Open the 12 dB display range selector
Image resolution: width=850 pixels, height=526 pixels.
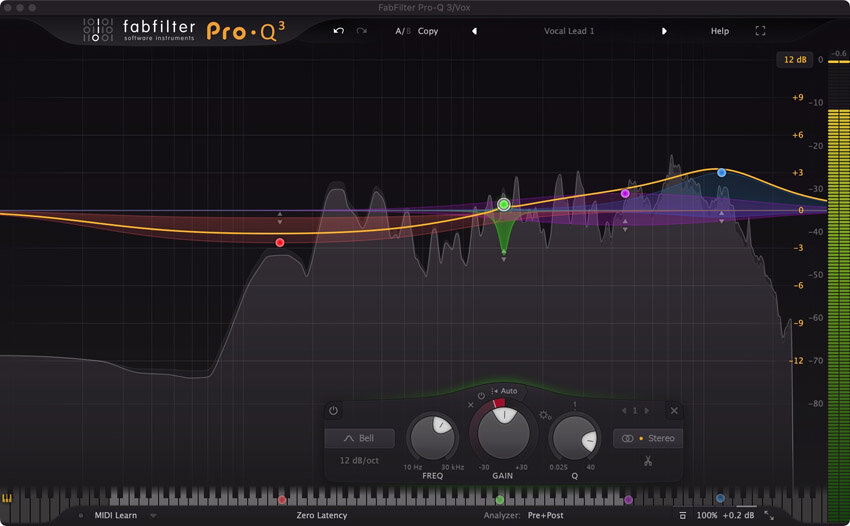click(x=795, y=60)
